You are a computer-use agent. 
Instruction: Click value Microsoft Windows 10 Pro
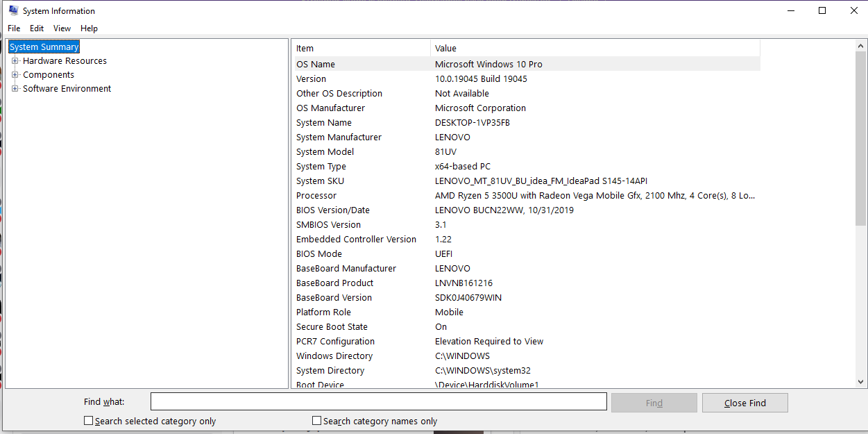488,64
